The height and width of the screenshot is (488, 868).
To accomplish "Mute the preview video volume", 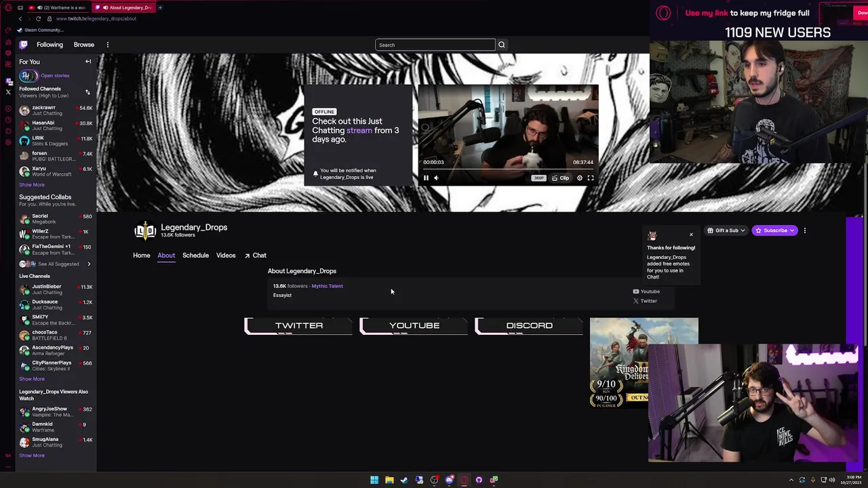I will [x=436, y=178].
